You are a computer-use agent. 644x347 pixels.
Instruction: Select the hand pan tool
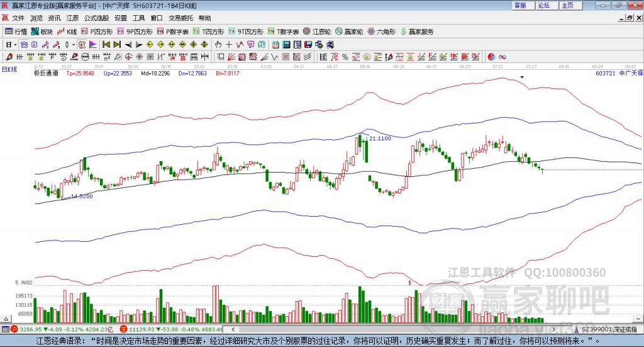218,45
